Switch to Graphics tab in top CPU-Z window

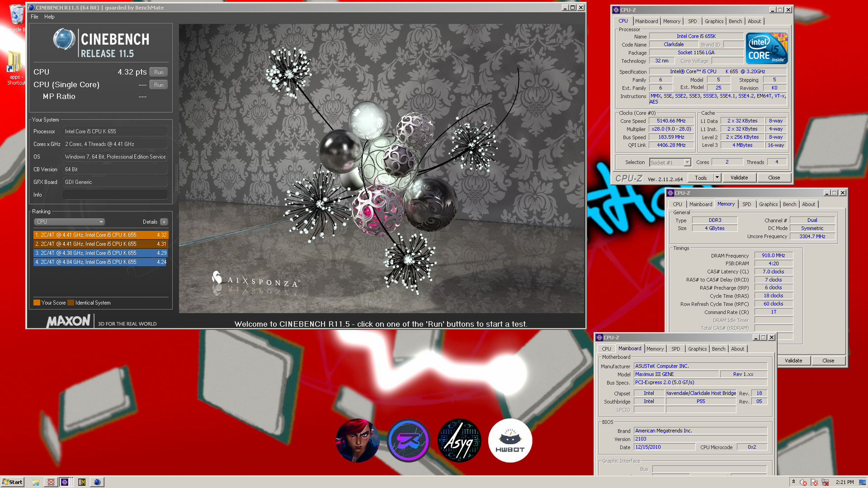[714, 21]
